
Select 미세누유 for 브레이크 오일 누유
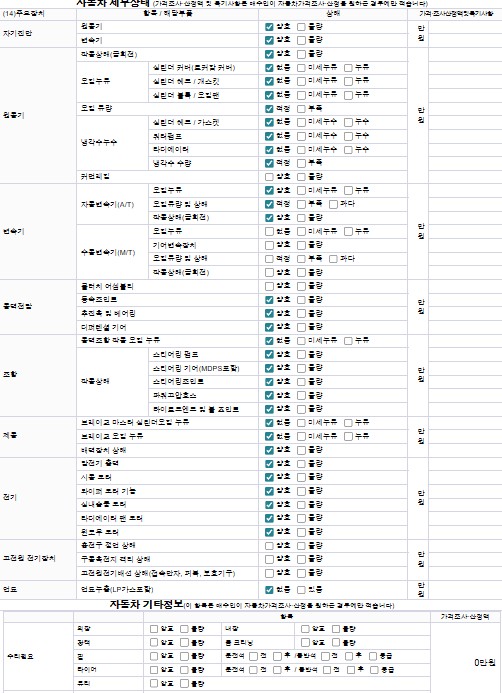301,437
